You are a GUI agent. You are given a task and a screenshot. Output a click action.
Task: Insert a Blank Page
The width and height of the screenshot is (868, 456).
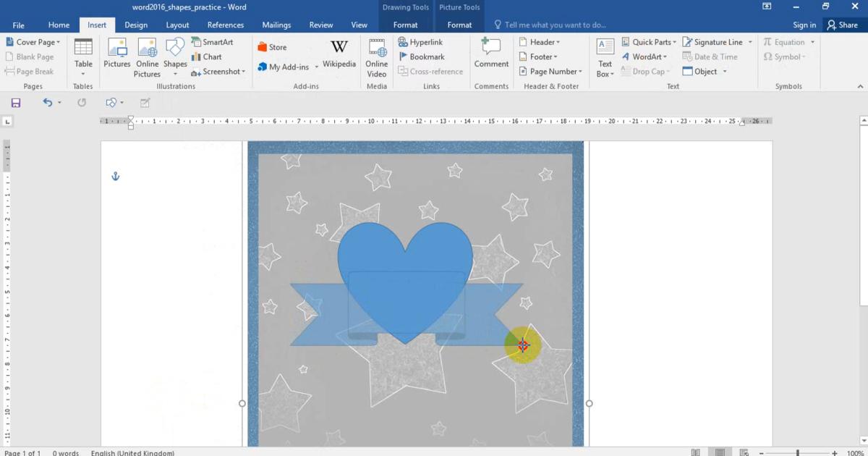(30, 56)
